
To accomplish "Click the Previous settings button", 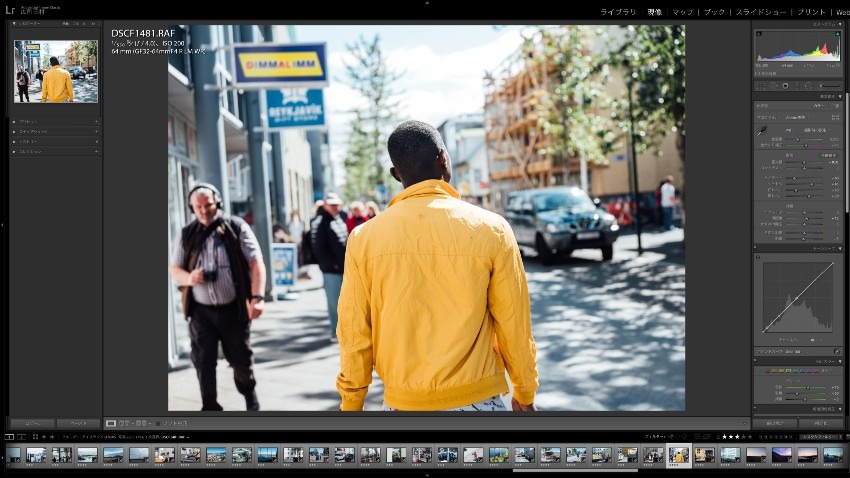I will (775, 423).
